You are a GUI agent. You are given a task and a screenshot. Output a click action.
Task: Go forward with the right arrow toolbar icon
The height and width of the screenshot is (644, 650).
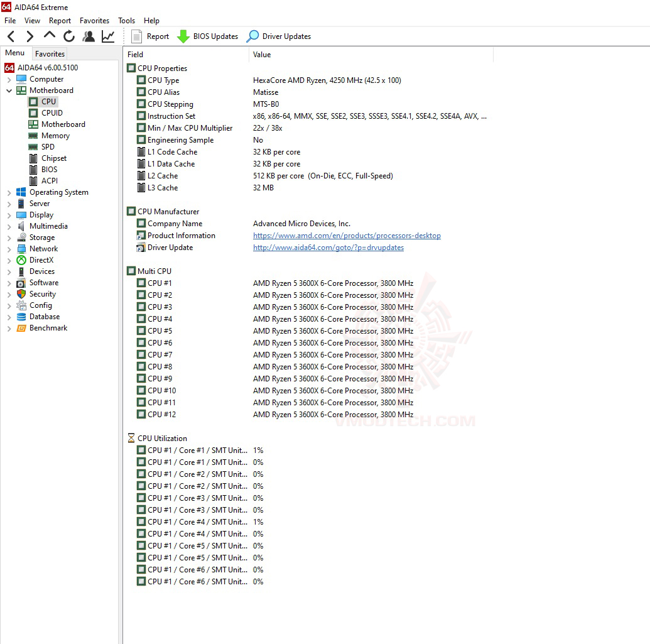[30, 36]
